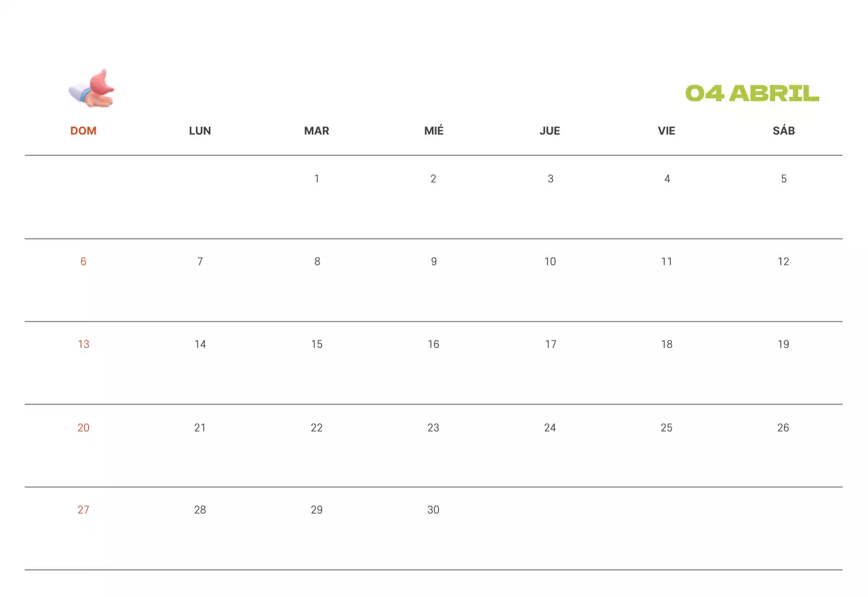Image resolution: width=868 pixels, height=597 pixels.
Task: Click the MIÉ weekday header
Action: pyautogui.click(x=434, y=131)
